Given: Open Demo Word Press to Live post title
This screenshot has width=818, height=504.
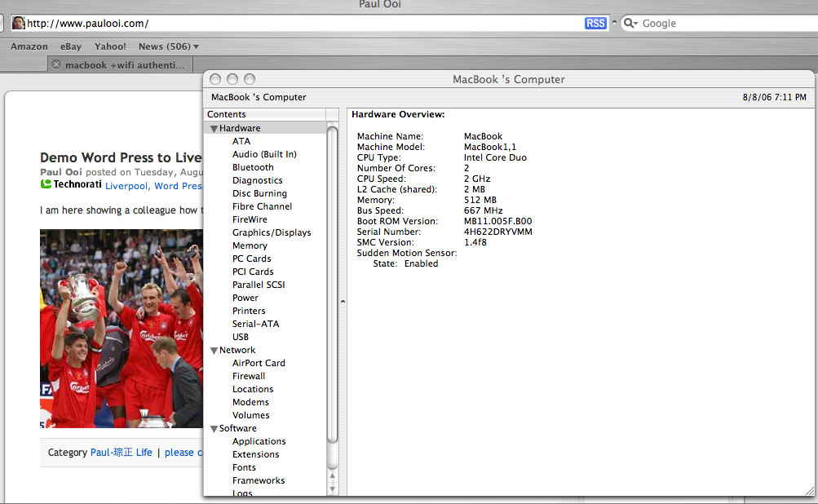Looking at the screenshot, I should [x=121, y=157].
